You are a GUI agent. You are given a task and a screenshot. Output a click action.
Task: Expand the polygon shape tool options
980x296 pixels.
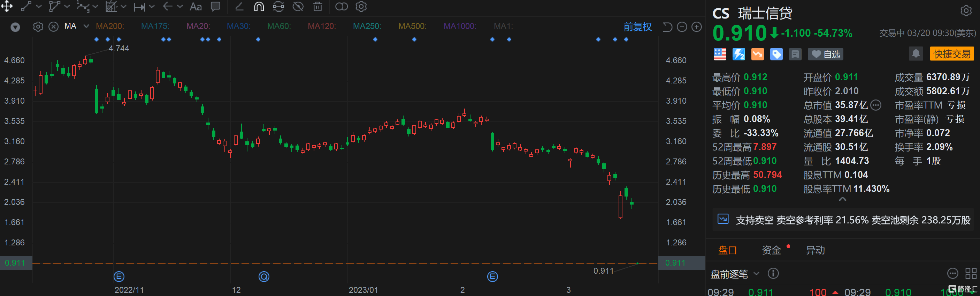point(67,7)
